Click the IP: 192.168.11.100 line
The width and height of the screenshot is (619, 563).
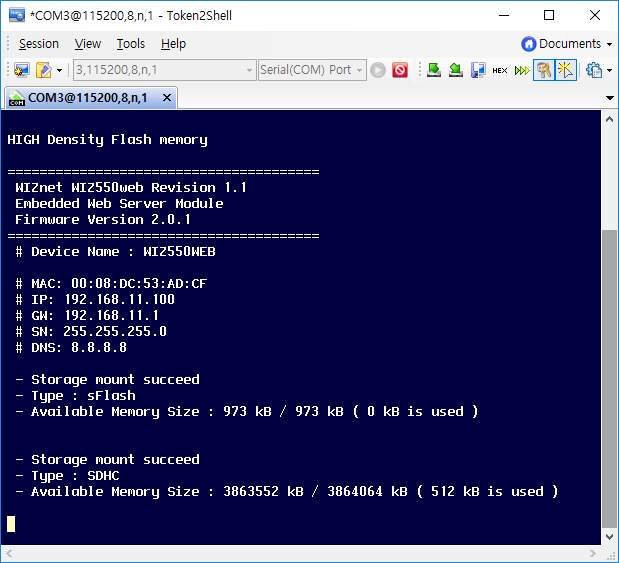(95, 300)
